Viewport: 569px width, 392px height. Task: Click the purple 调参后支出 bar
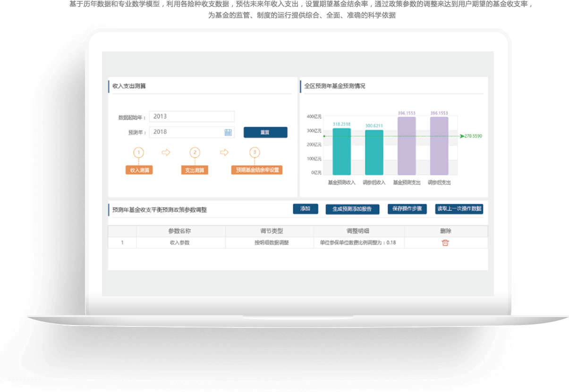(x=439, y=146)
